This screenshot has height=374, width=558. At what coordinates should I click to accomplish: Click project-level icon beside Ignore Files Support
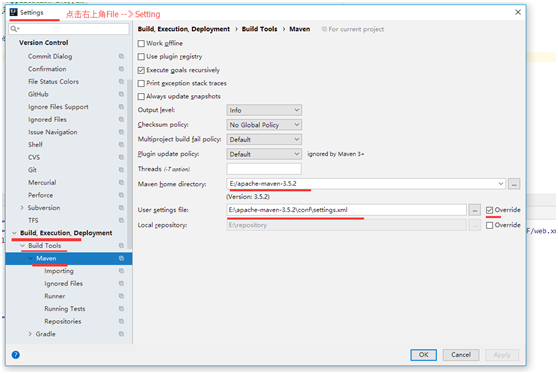(x=121, y=107)
